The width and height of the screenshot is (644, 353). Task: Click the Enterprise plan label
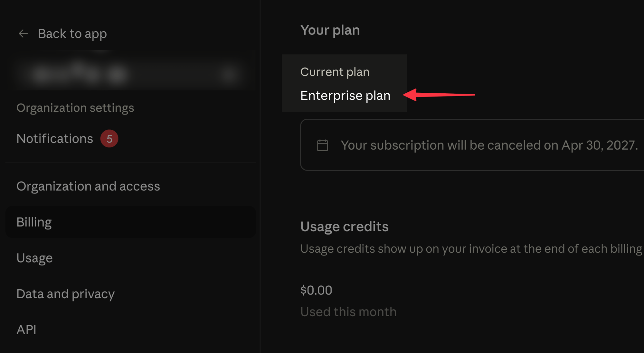[x=345, y=96]
